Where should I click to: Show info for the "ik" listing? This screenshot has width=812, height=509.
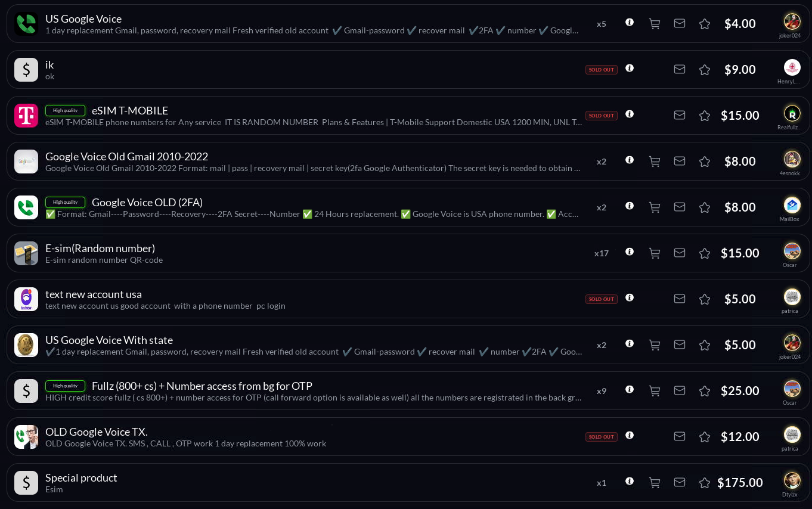(x=630, y=68)
